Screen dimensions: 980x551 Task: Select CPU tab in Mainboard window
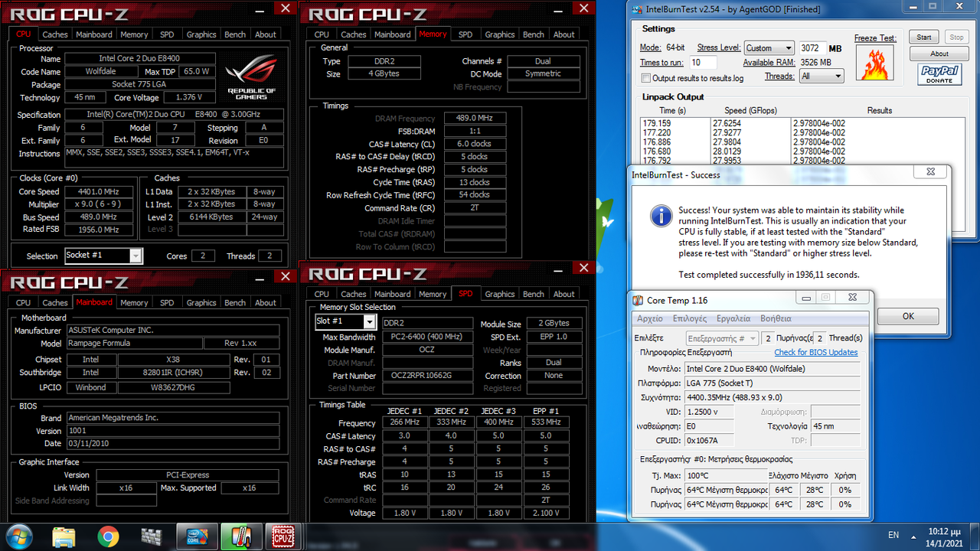[24, 302]
